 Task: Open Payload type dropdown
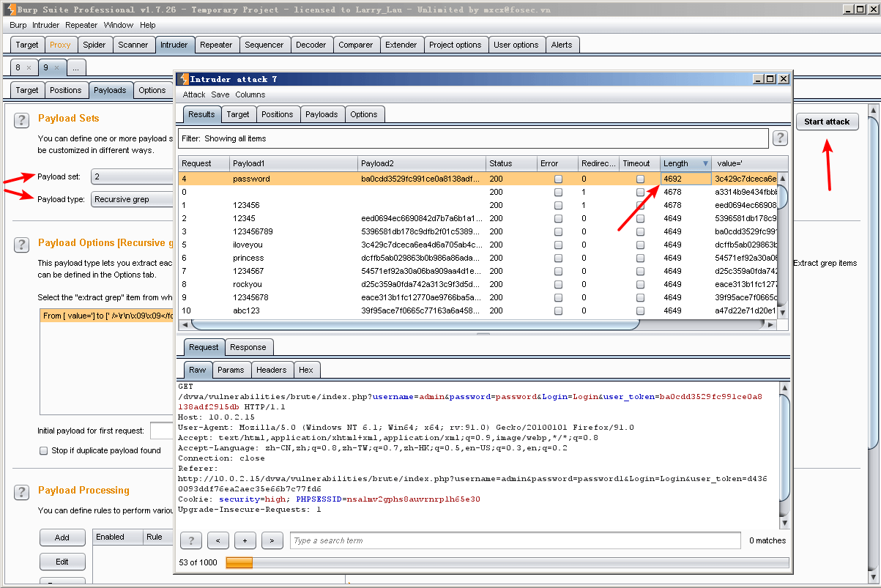132,199
